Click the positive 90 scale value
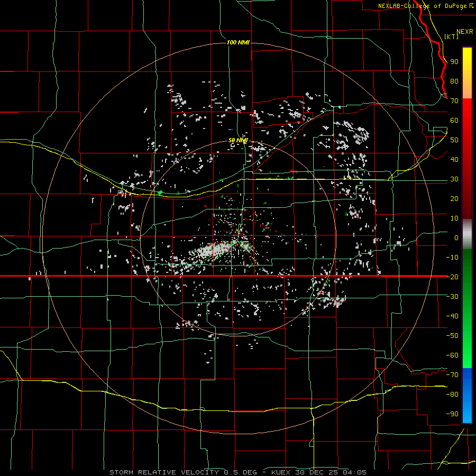Image resolution: width=476 pixels, height=476 pixels. 454,62
